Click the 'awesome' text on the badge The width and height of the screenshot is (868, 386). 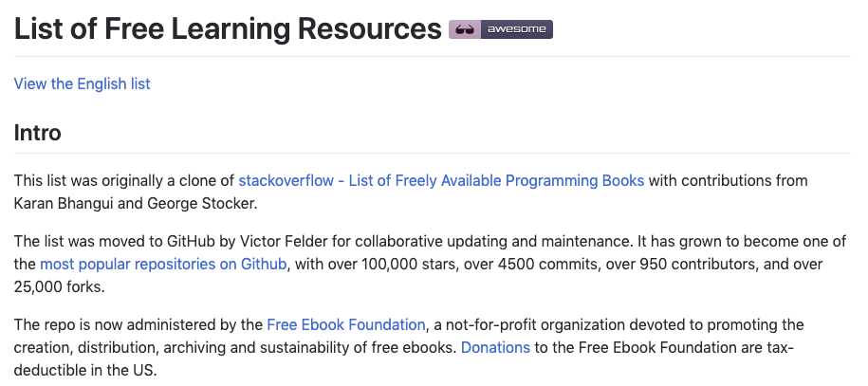[516, 29]
